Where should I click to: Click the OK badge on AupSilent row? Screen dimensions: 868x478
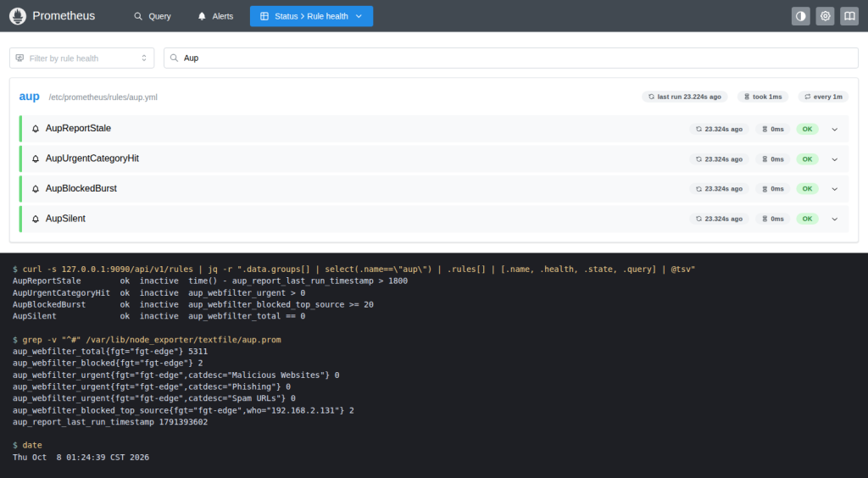807,219
